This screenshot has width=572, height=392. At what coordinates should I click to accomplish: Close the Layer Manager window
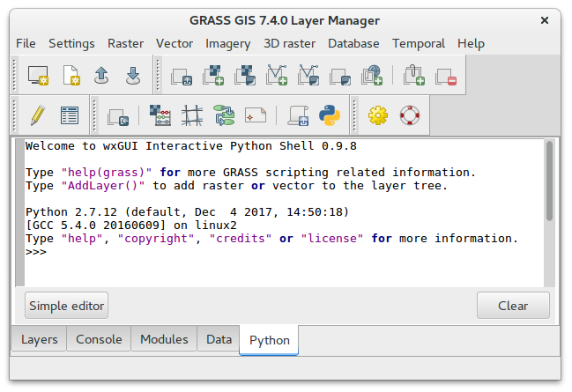click(545, 20)
